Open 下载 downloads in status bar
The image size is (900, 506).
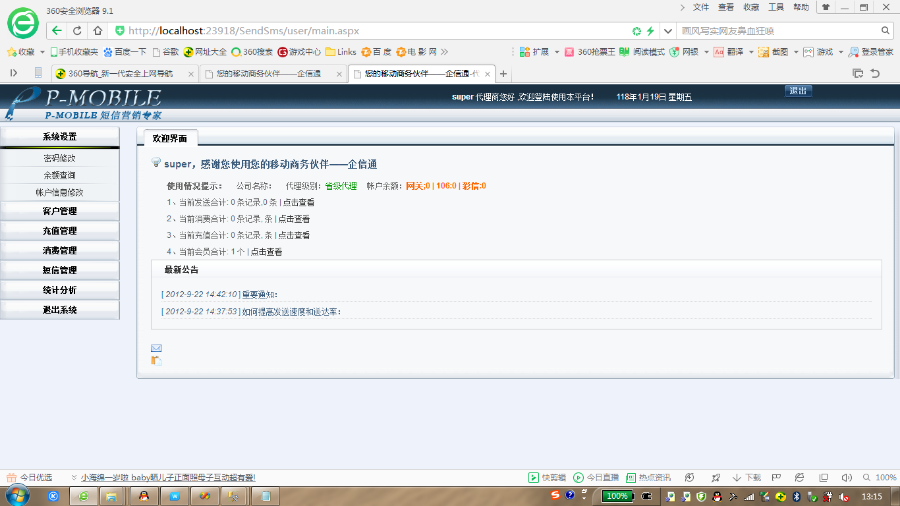click(747, 477)
